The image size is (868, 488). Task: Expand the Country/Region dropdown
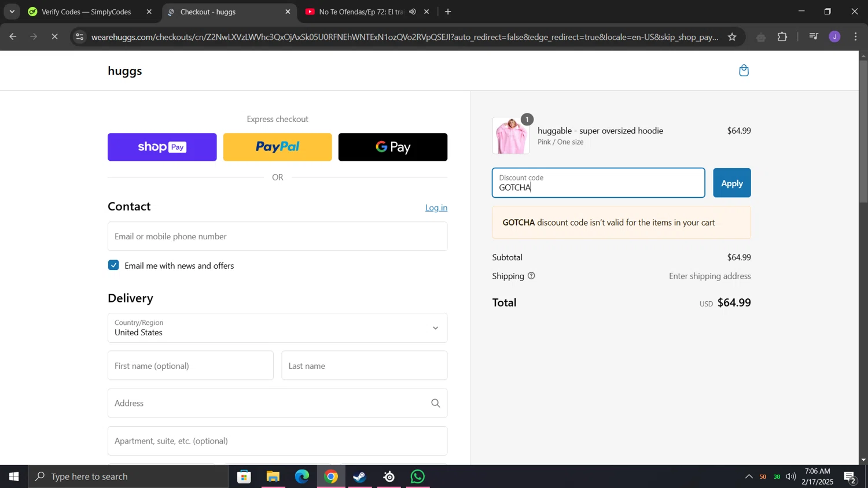[x=277, y=328]
